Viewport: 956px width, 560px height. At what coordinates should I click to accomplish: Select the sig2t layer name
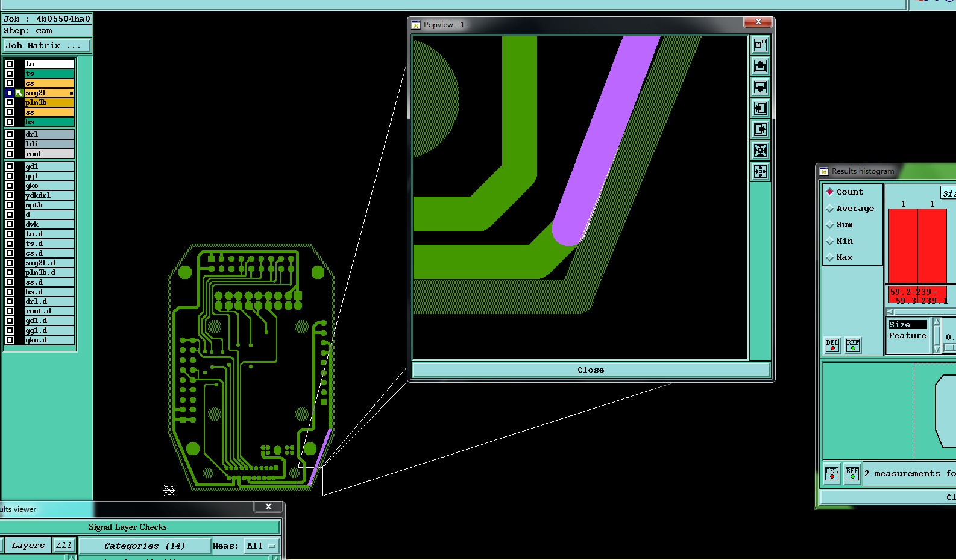tap(49, 93)
